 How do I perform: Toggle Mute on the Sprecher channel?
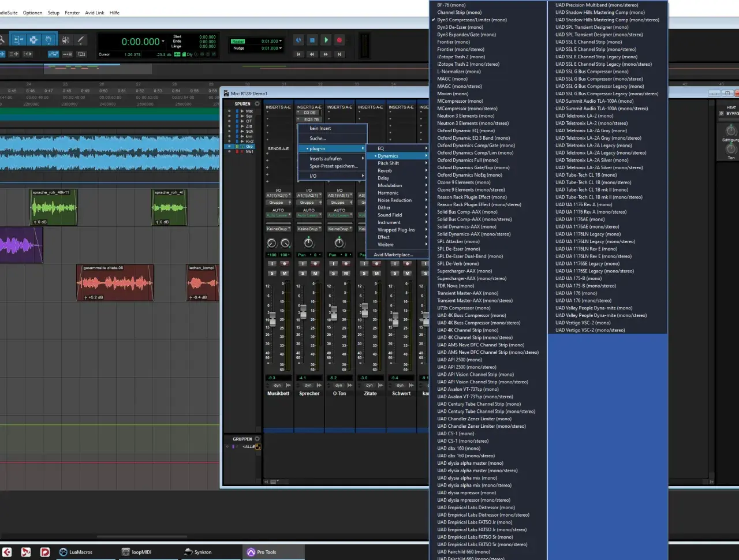pyautogui.click(x=315, y=273)
